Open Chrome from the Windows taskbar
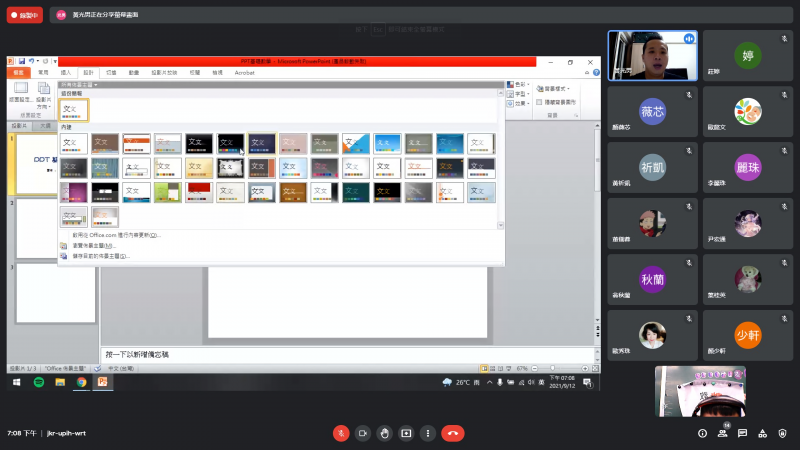The width and height of the screenshot is (800, 450). 81,382
